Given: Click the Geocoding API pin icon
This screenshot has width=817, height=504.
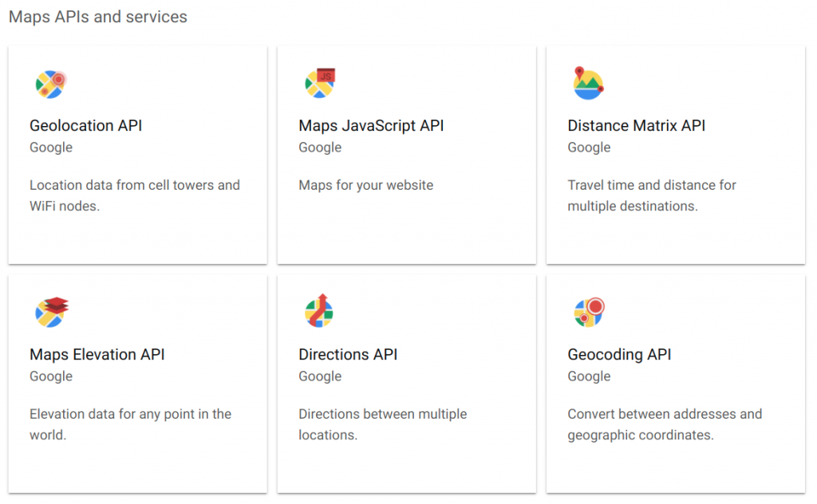Looking at the screenshot, I should (589, 312).
